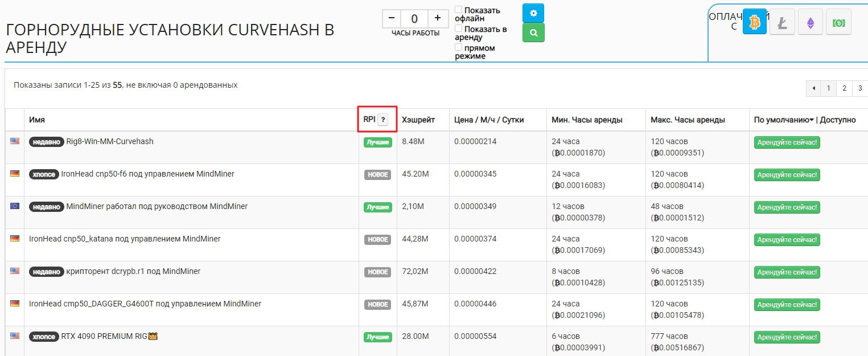868x356 pixels.
Task: Open Rig8-Win-MM-Curvehash rig link
Action: tap(110, 141)
